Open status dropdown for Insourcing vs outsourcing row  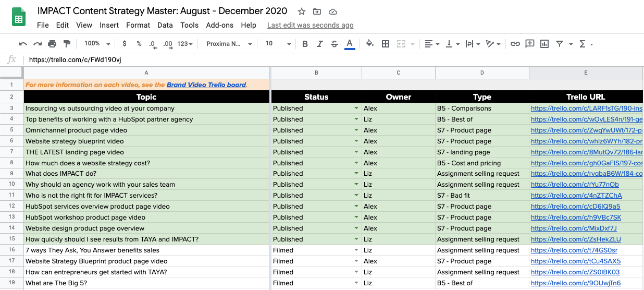pos(356,108)
